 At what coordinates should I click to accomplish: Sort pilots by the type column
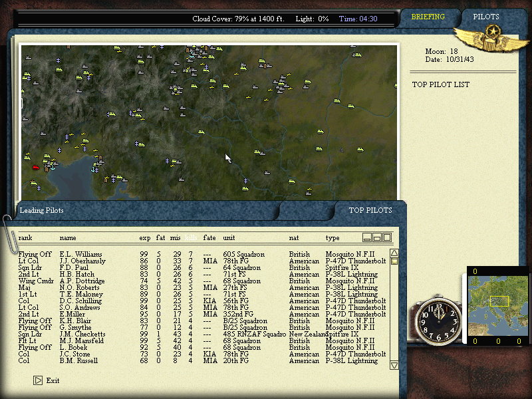(332, 238)
